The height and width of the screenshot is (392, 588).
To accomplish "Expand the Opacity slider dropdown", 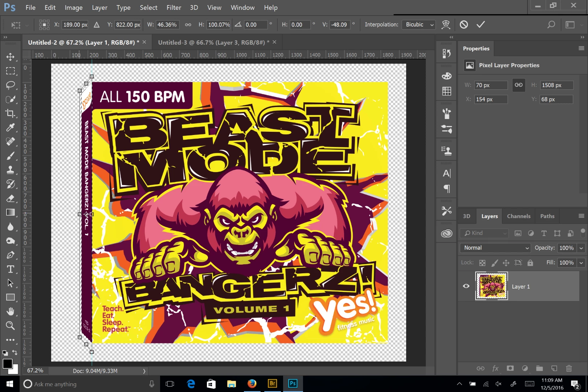I will [581, 248].
